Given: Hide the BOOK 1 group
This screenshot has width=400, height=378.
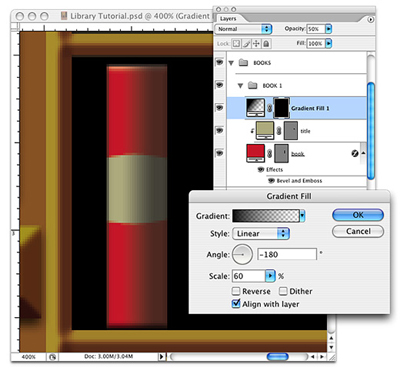Looking at the screenshot, I should click(x=219, y=85).
